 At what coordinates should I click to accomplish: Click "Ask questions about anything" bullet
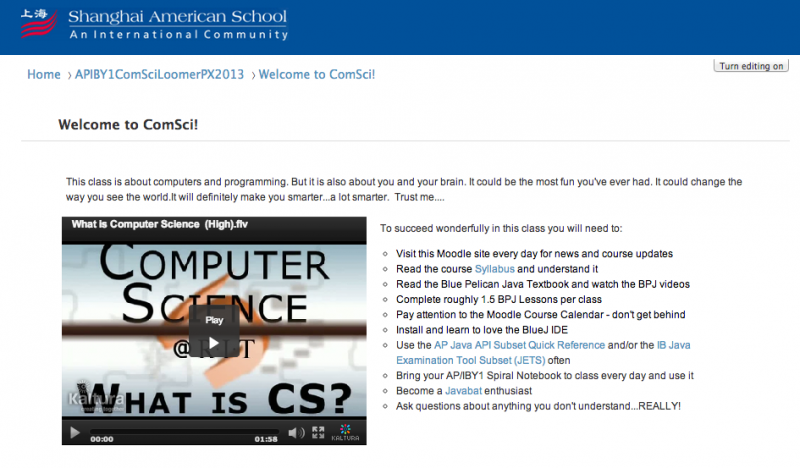click(x=538, y=406)
